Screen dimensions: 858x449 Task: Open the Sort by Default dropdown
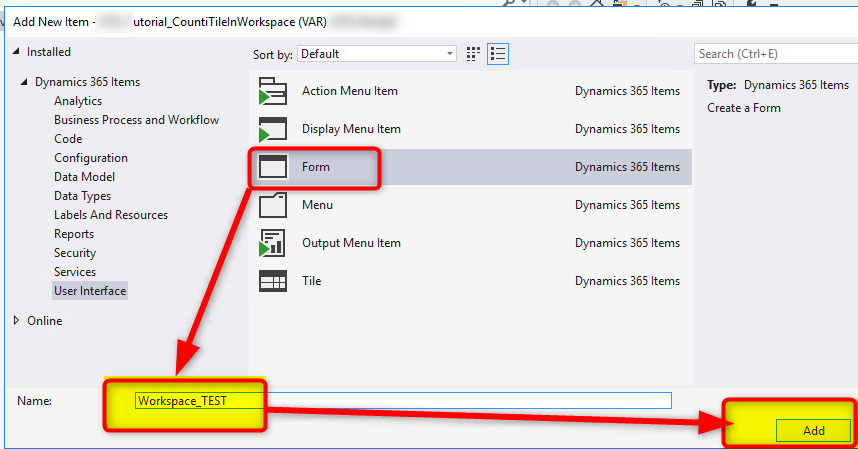click(x=378, y=53)
